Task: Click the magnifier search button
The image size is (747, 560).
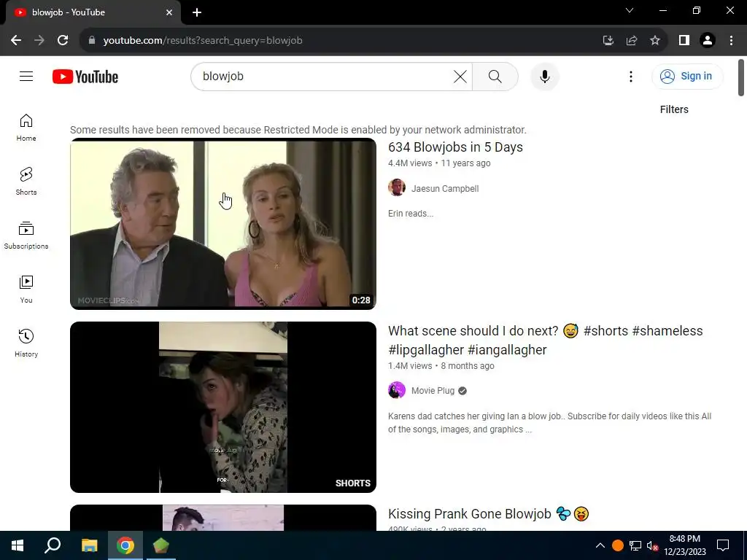Action: click(x=495, y=76)
